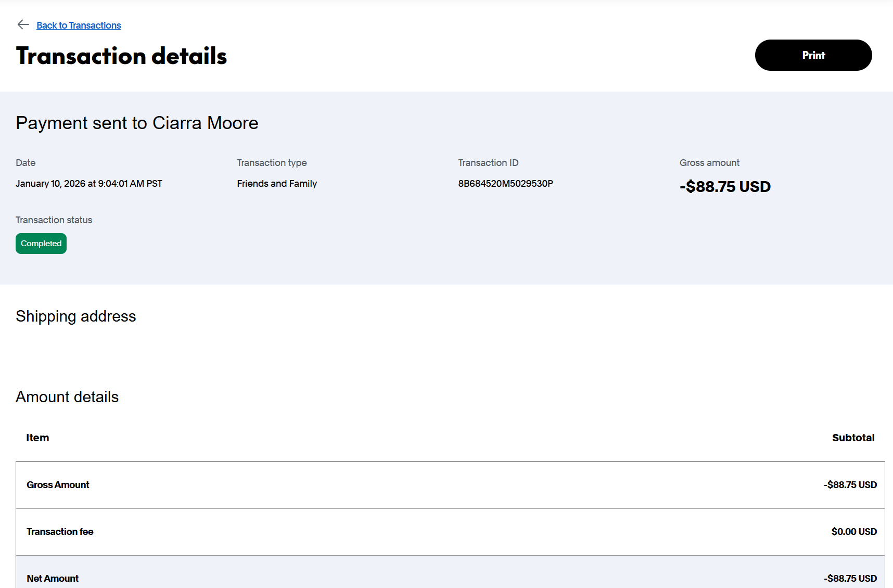Click the Transaction details heading
The image size is (893, 588).
pyautogui.click(x=121, y=56)
